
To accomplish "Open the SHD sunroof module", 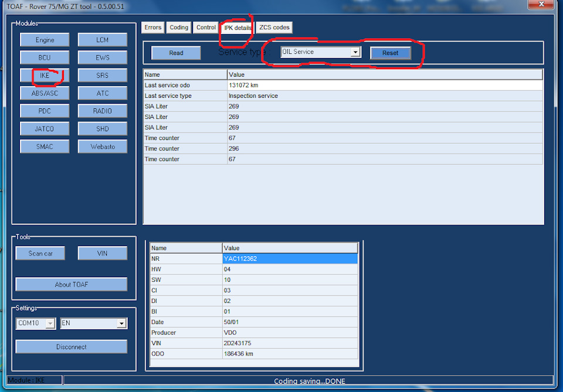I will point(102,129).
